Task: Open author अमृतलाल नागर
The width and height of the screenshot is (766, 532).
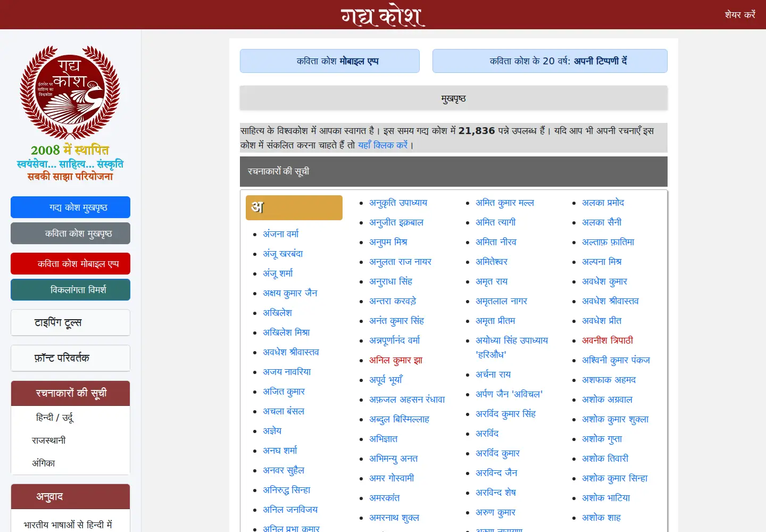Action: [502, 301]
